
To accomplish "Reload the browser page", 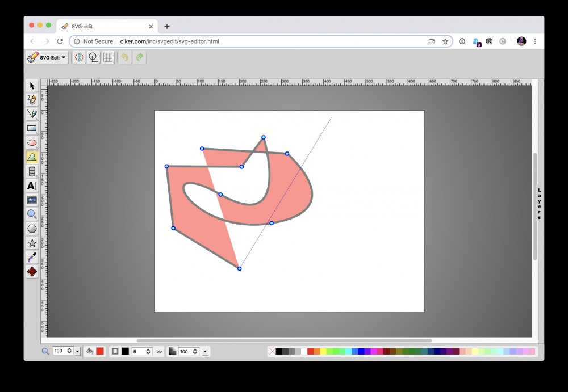I will pos(60,41).
